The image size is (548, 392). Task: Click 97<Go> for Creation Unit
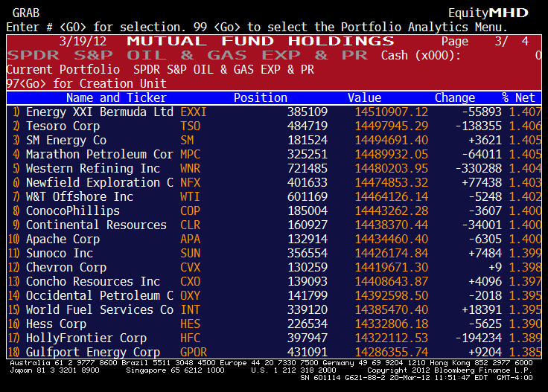click(86, 84)
